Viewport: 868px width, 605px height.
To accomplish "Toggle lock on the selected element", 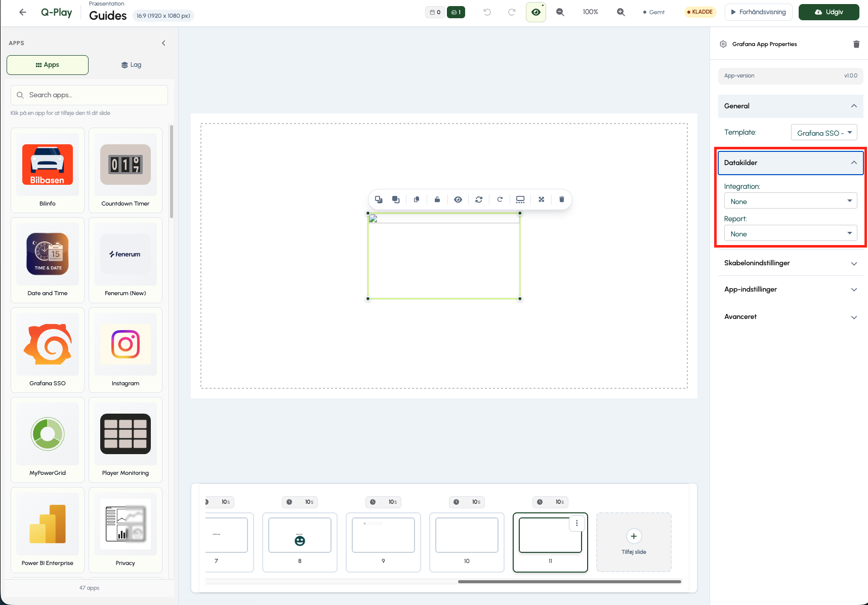I will point(437,199).
